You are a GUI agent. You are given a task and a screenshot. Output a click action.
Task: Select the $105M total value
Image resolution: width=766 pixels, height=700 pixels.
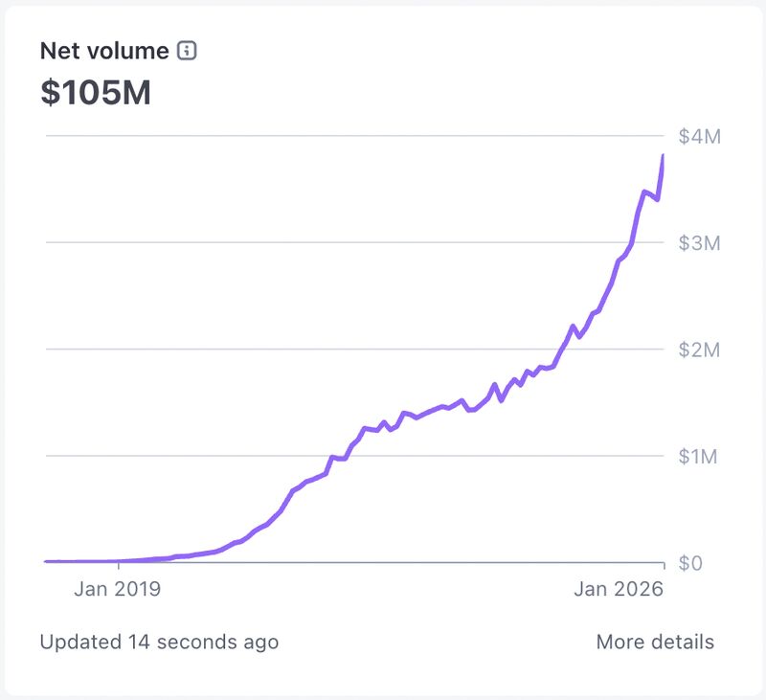[x=96, y=92]
